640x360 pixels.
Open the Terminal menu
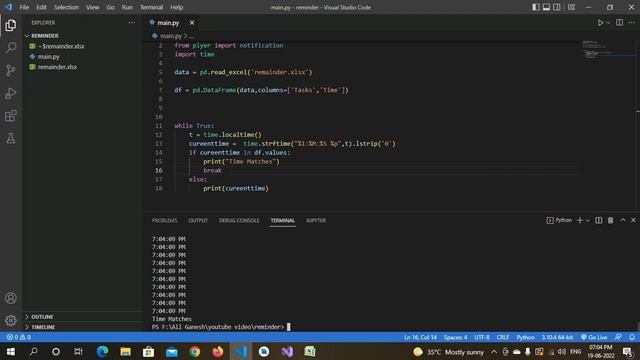tap(151, 7)
